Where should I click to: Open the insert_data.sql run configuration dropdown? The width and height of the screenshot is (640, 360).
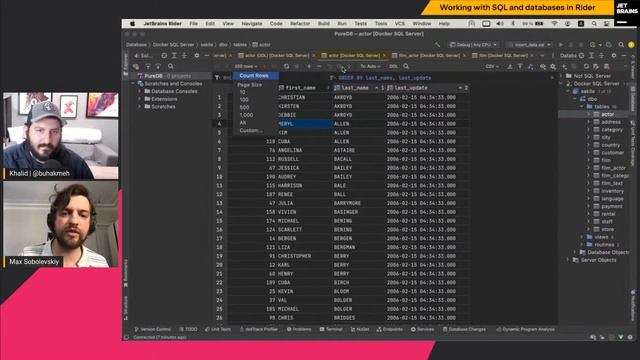pyautogui.click(x=529, y=44)
